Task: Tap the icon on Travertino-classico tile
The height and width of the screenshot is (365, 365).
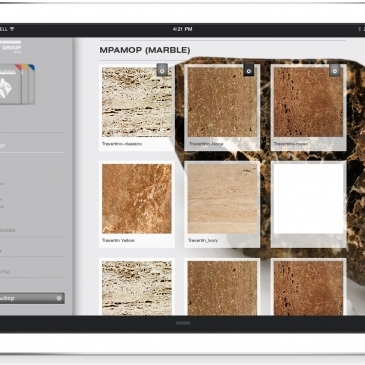Action: [x=162, y=70]
